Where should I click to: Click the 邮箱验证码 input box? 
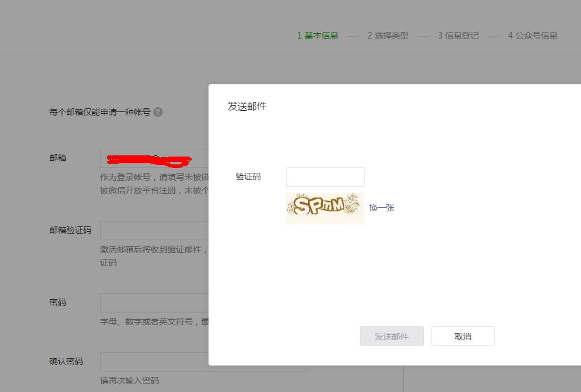[154, 230]
